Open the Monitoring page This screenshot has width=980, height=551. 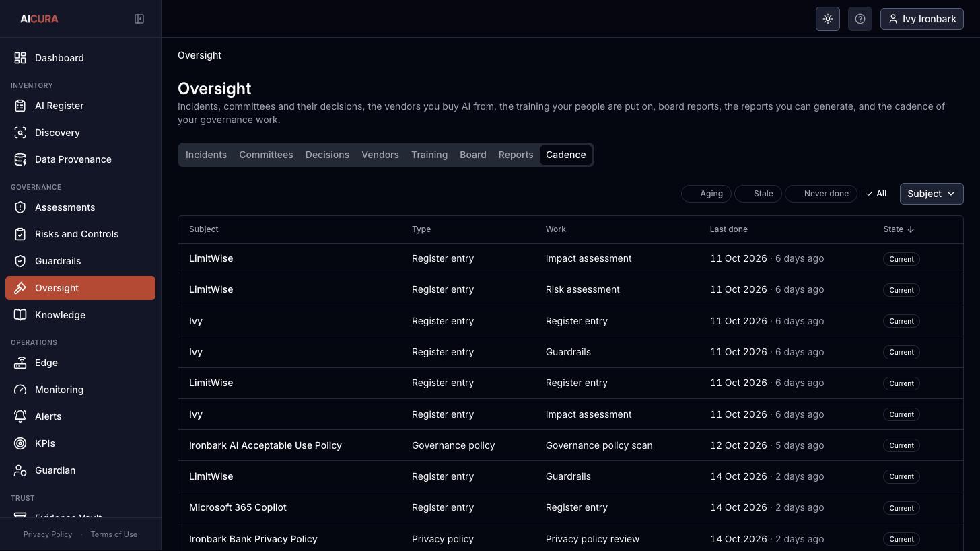click(x=80, y=390)
